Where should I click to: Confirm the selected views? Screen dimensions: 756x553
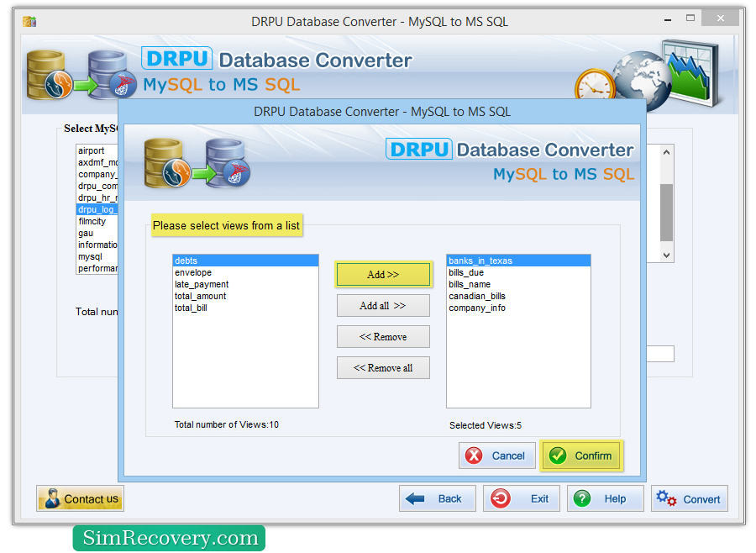[581, 456]
